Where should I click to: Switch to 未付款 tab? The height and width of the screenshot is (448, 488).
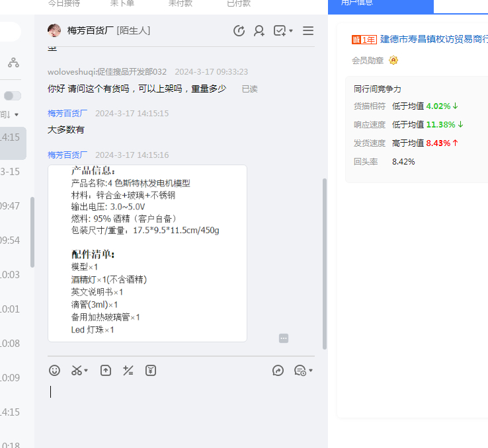181,3
